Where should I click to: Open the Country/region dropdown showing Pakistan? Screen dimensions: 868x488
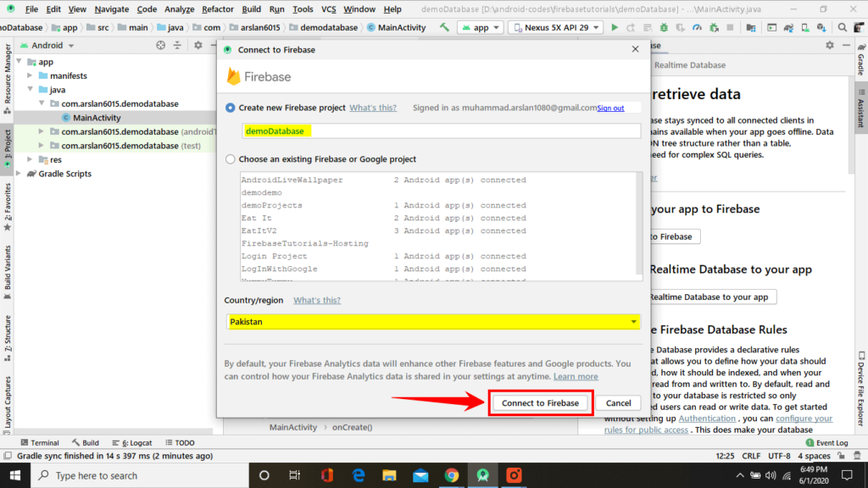pyautogui.click(x=632, y=321)
